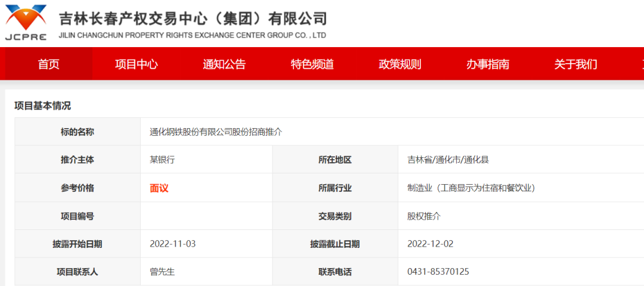Click the 项目基本情况 section heading
This screenshot has height=286, width=644.
tap(42, 105)
